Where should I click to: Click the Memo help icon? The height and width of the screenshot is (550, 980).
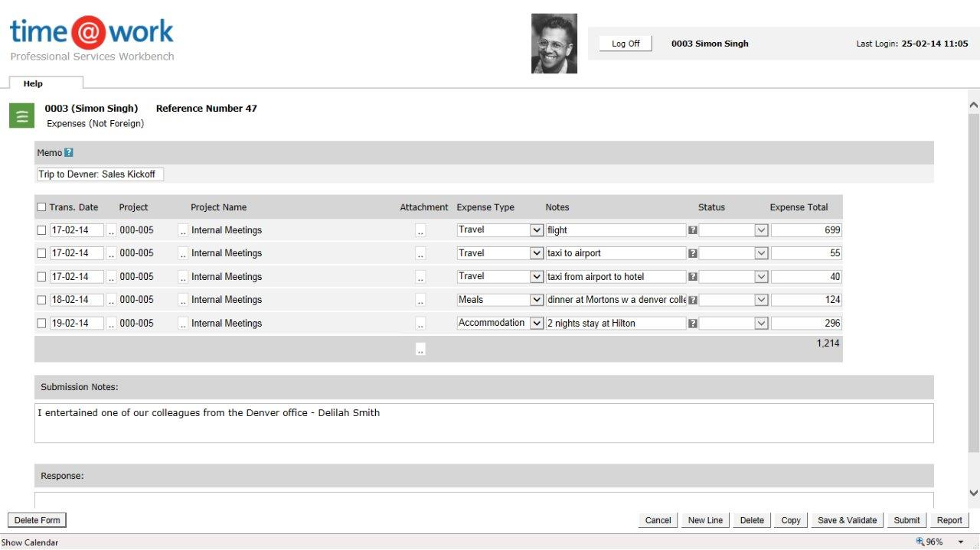[x=69, y=153]
